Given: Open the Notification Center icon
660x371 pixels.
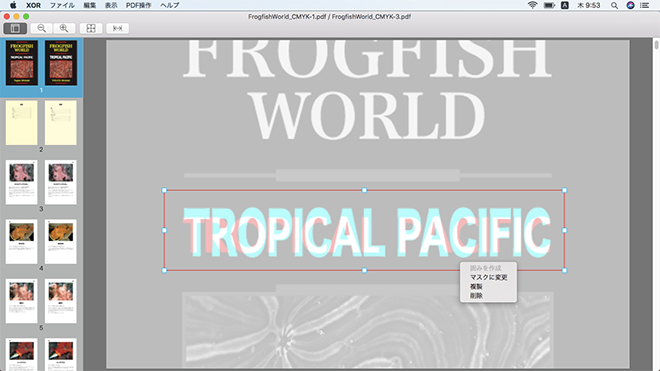Looking at the screenshot, I should click(x=644, y=5).
